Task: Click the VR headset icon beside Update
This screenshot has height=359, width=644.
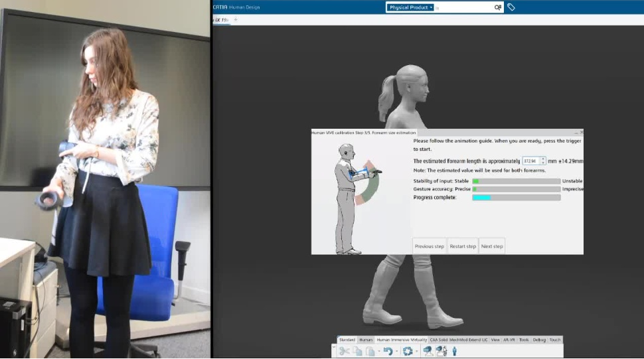Action: (428, 351)
